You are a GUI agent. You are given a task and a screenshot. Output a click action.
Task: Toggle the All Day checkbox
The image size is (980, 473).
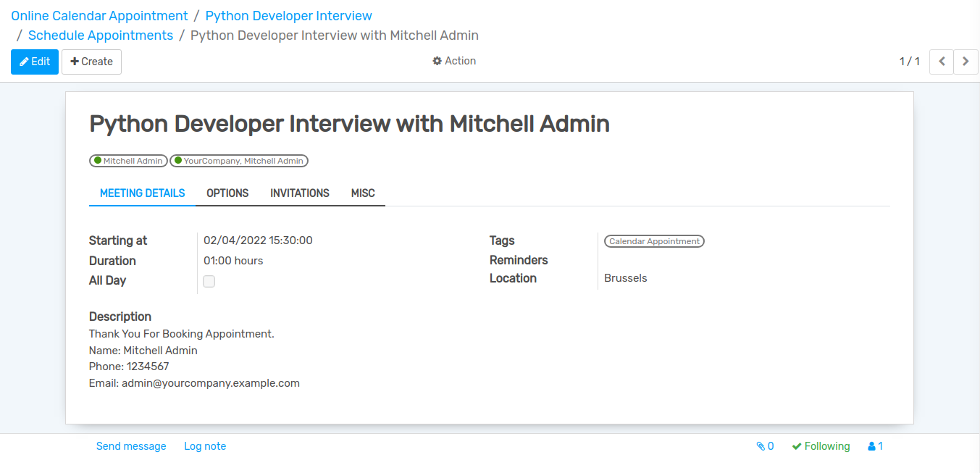[x=209, y=281]
